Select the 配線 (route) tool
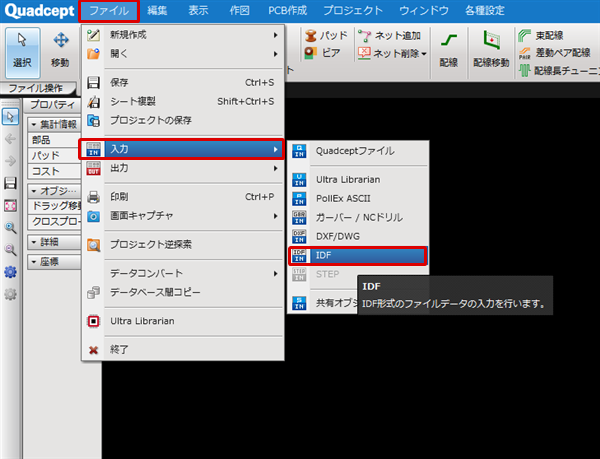Viewport: 600px width, 459px height. [x=448, y=51]
